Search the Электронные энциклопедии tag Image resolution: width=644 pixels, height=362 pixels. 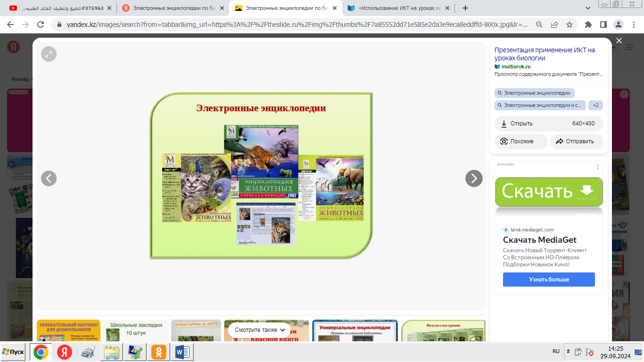tap(535, 93)
